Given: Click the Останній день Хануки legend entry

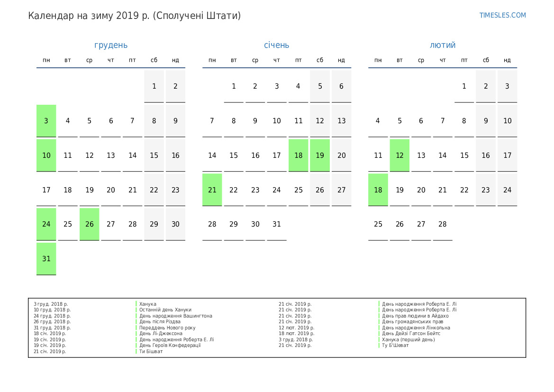Looking at the screenshot, I should click(x=165, y=310).
